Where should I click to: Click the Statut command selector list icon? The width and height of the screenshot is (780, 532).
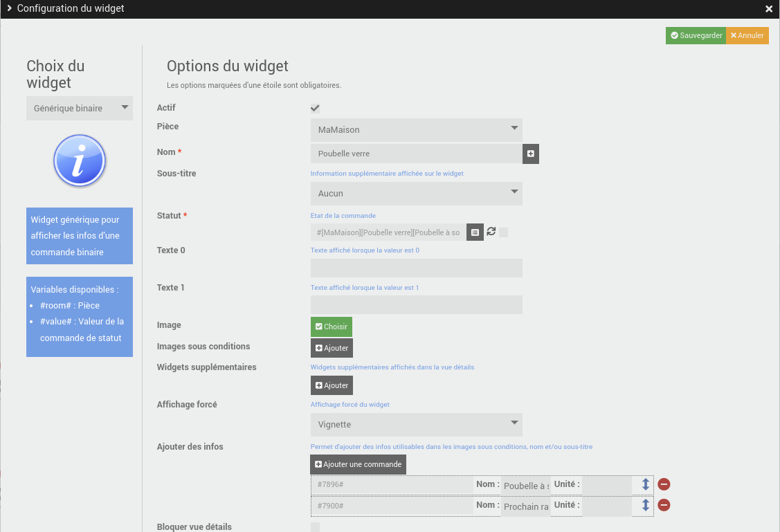point(475,232)
